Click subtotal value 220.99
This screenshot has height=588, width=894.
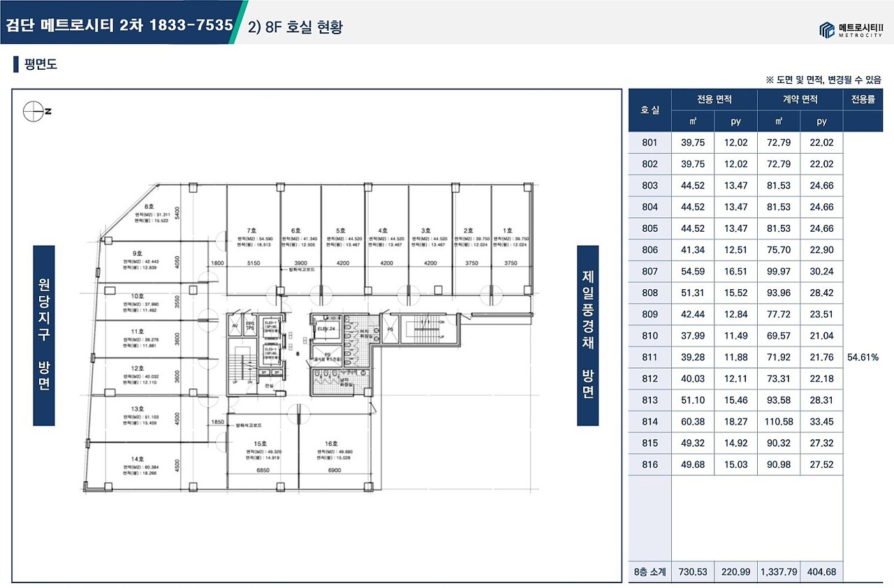[735, 572]
